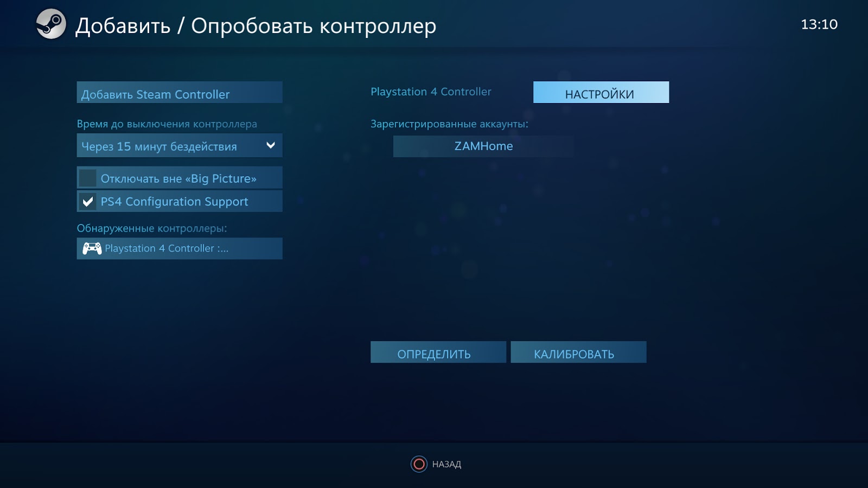The height and width of the screenshot is (488, 868).
Task: Open controller «НАСТРОЙКИ» button
Action: [601, 93]
